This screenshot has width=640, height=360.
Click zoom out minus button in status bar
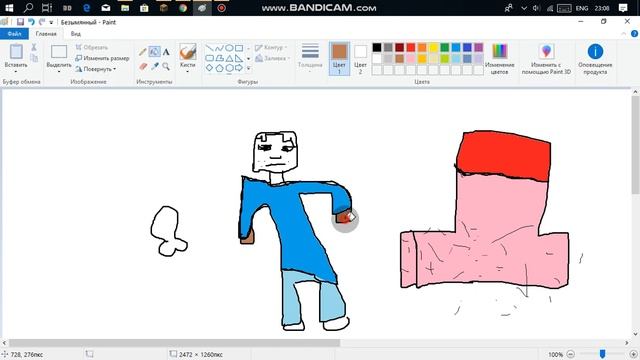[571, 354]
